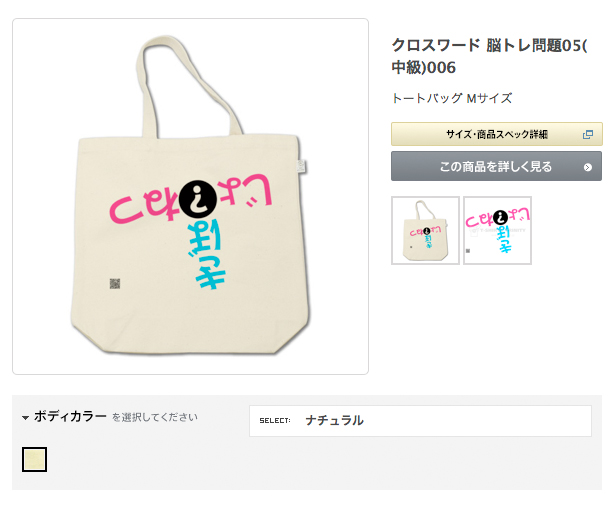The width and height of the screenshot is (614, 523).
Task: Click the pink upside-down text on bag
Action: tap(191, 199)
